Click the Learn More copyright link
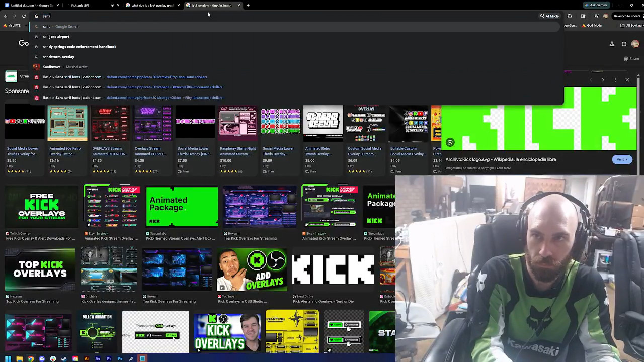The width and height of the screenshot is (644, 362). 503,168
